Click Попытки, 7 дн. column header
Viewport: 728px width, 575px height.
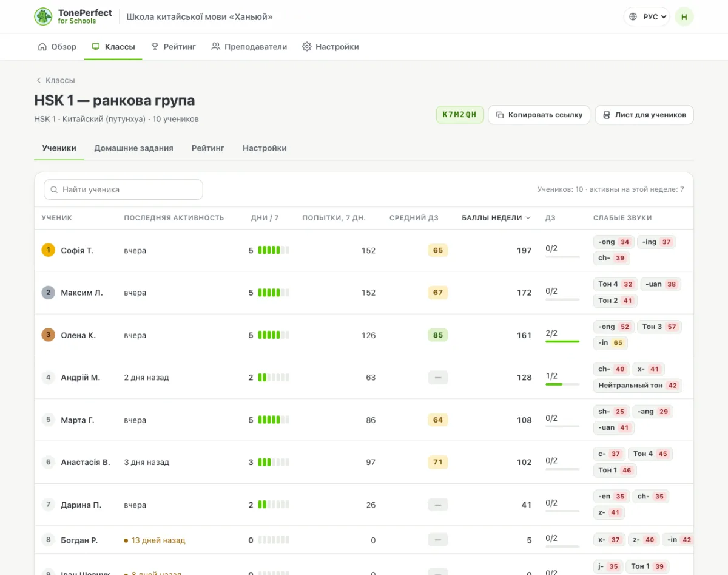pos(334,218)
